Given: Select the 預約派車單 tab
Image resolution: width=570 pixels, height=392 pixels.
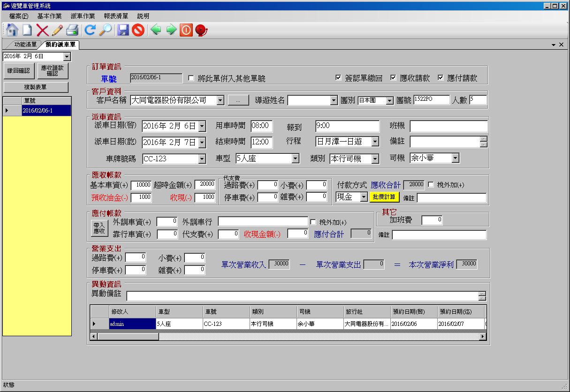Looking at the screenshot, I should pos(60,45).
